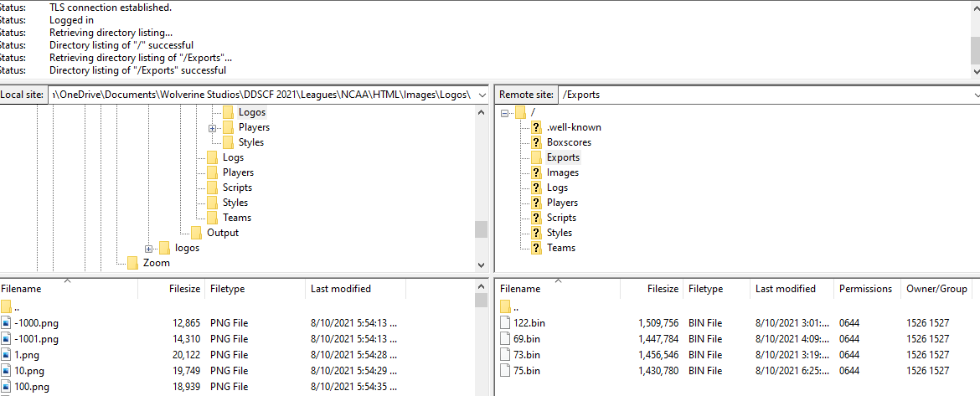
Task: Click the Boxscores unknown-folder icon
Action: (x=535, y=142)
